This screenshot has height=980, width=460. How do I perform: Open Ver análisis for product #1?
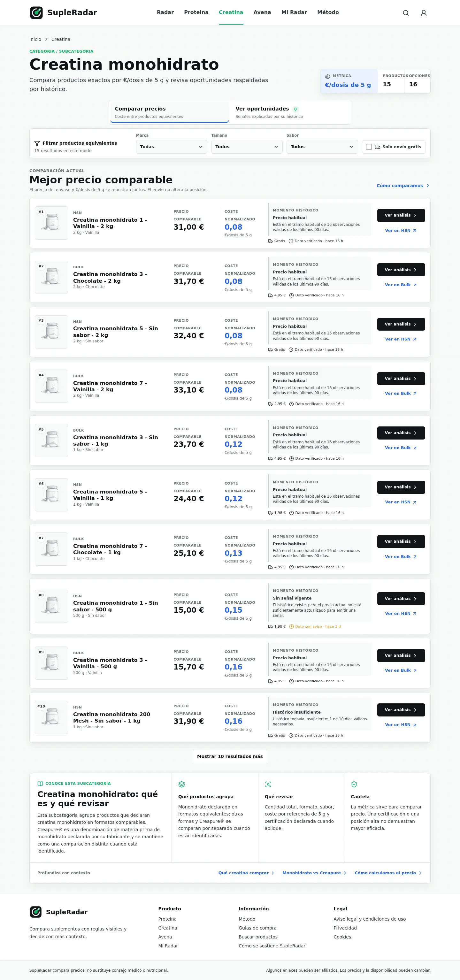pos(401,215)
